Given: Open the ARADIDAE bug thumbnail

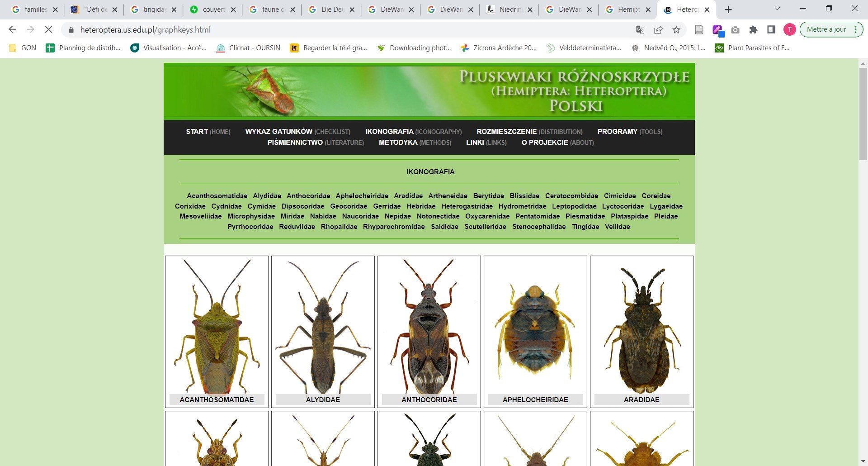Looking at the screenshot, I should click(x=642, y=332).
